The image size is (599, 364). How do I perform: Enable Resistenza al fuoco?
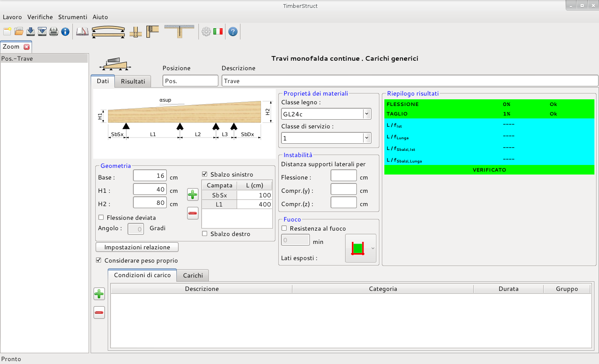(284, 228)
